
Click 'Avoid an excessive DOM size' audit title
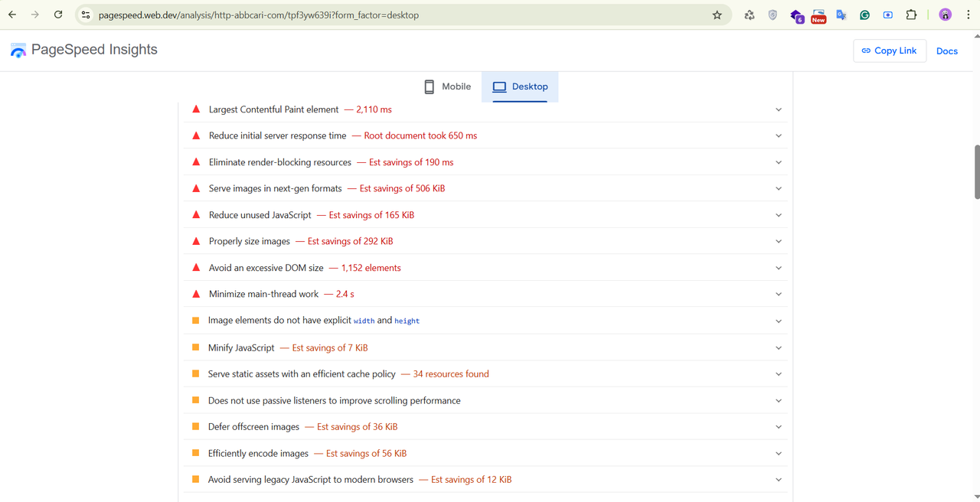266,268
